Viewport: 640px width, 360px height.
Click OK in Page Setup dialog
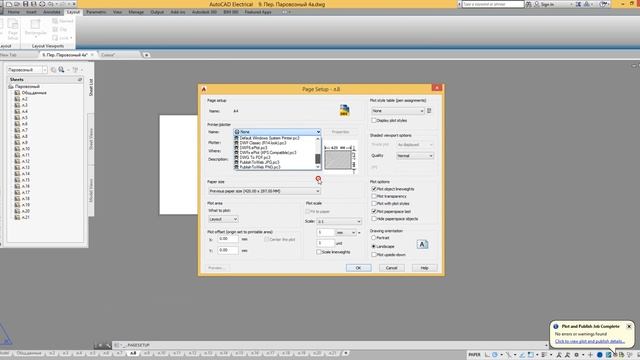coord(358,268)
